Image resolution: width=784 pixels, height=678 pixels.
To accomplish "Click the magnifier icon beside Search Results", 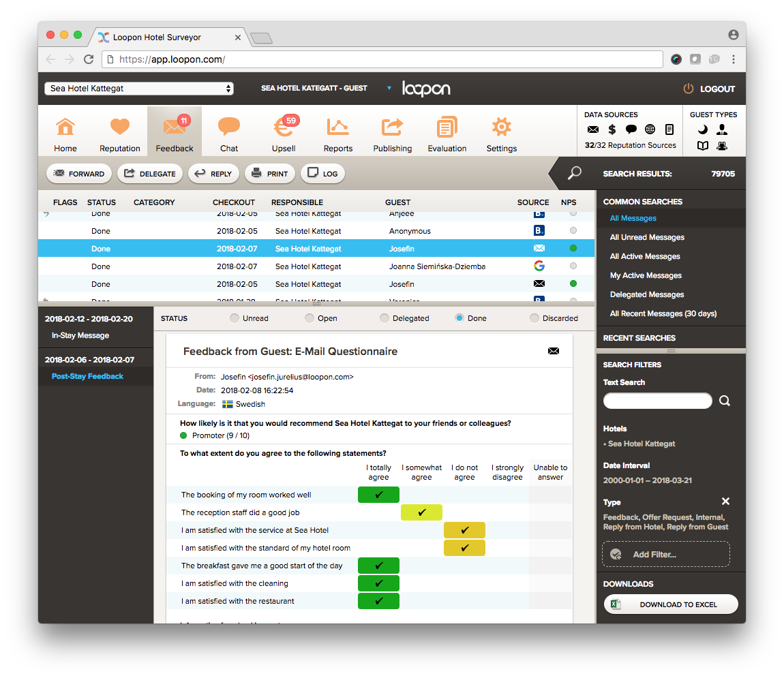I will pos(575,174).
